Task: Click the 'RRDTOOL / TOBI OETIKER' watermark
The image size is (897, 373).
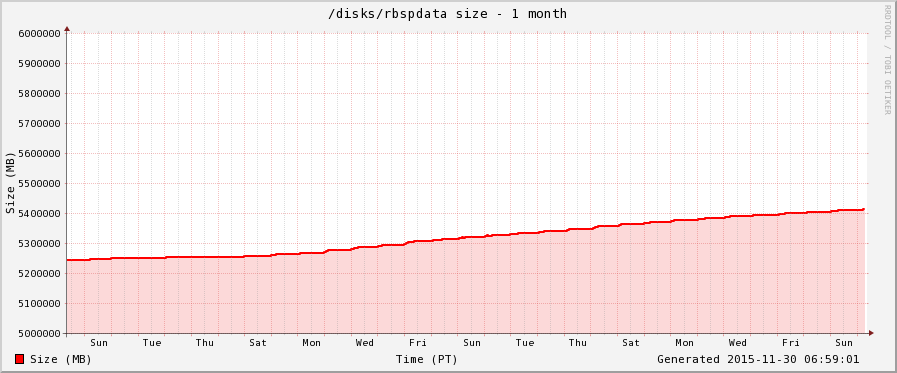Action: point(887,59)
